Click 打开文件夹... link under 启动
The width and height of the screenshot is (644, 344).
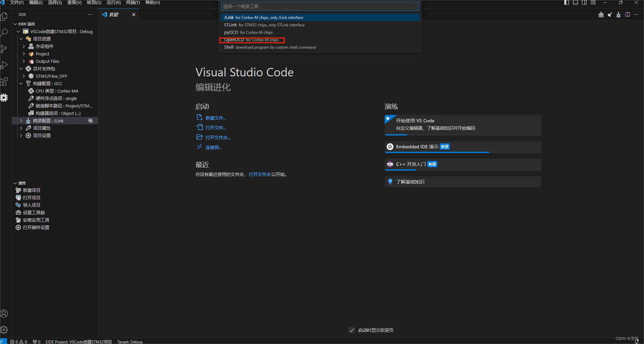click(x=218, y=138)
